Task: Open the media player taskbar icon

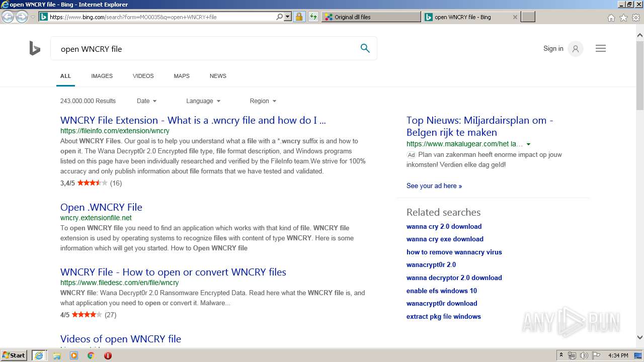Action: [74, 355]
